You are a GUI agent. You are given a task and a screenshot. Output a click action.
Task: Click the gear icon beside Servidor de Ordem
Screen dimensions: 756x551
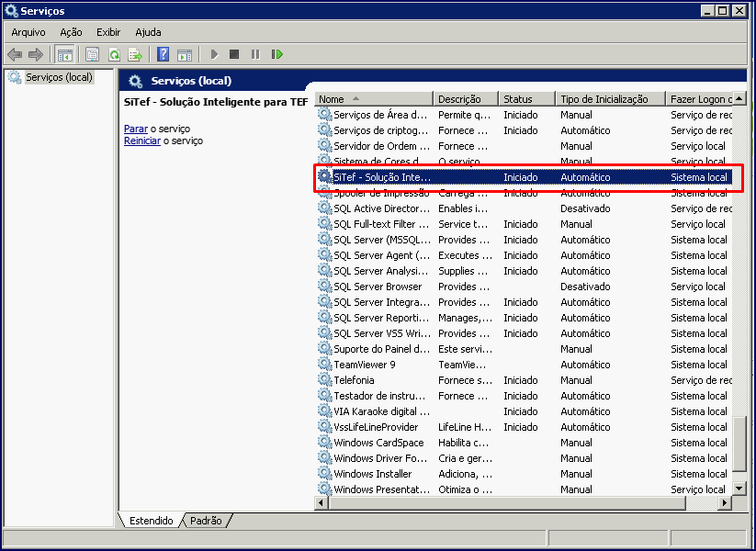tap(325, 145)
